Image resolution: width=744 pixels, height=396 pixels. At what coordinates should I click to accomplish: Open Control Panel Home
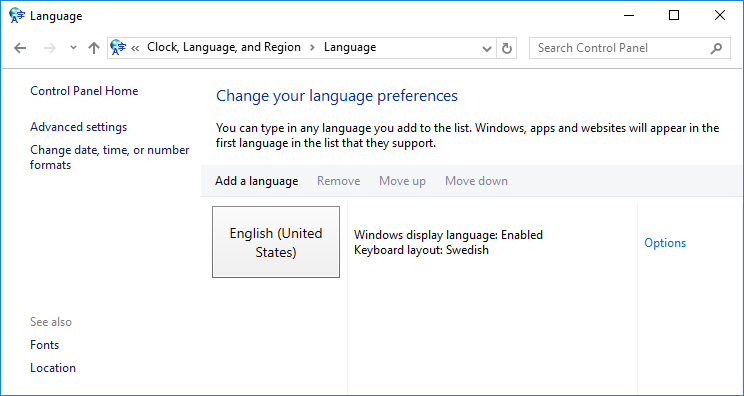tap(84, 91)
